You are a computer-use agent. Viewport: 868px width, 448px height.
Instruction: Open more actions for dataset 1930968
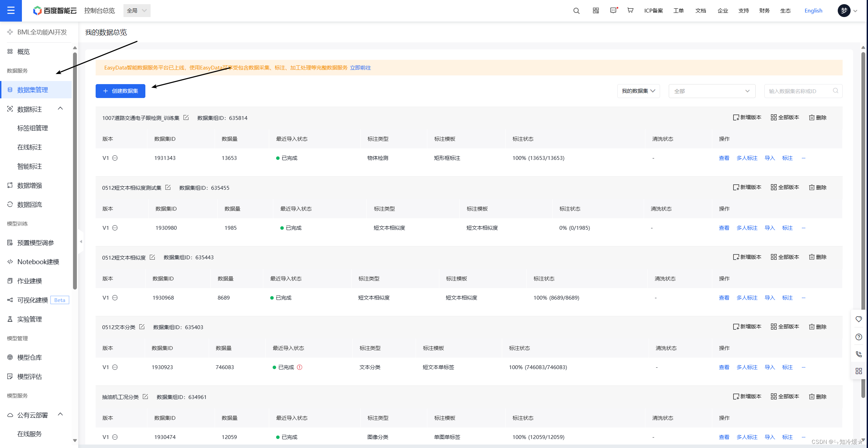coord(803,298)
